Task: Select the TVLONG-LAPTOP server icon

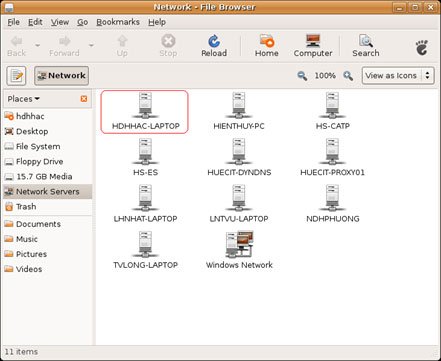Action: [x=145, y=251]
